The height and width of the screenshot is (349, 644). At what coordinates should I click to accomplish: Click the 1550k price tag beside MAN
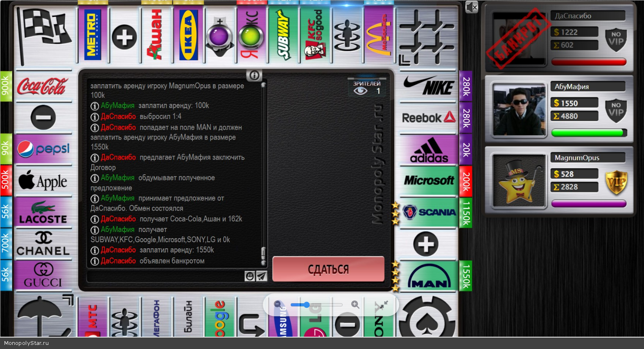pos(466,276)
